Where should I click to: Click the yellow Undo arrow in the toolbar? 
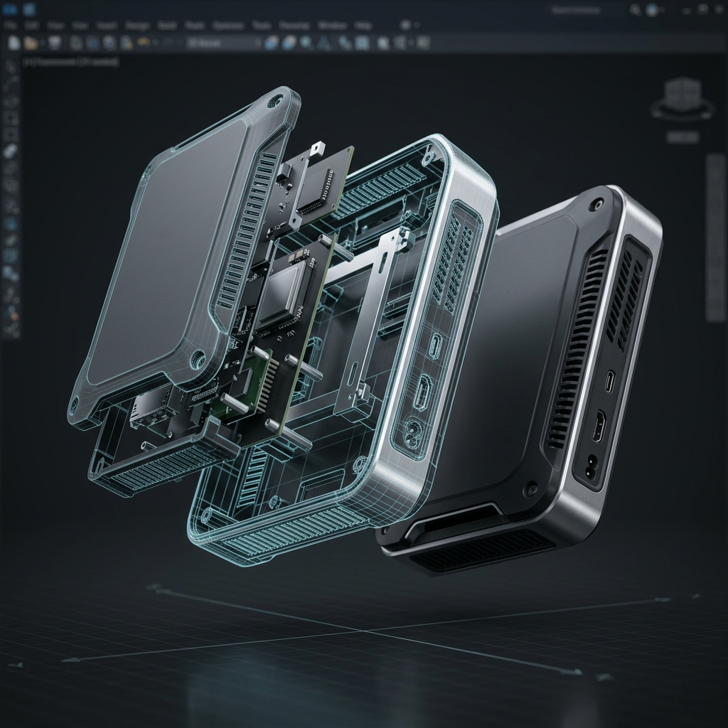tap(144, 43)
